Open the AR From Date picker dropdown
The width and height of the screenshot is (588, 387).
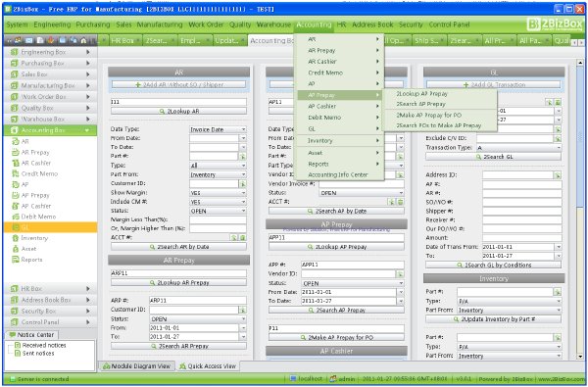(x=243, y=138)
